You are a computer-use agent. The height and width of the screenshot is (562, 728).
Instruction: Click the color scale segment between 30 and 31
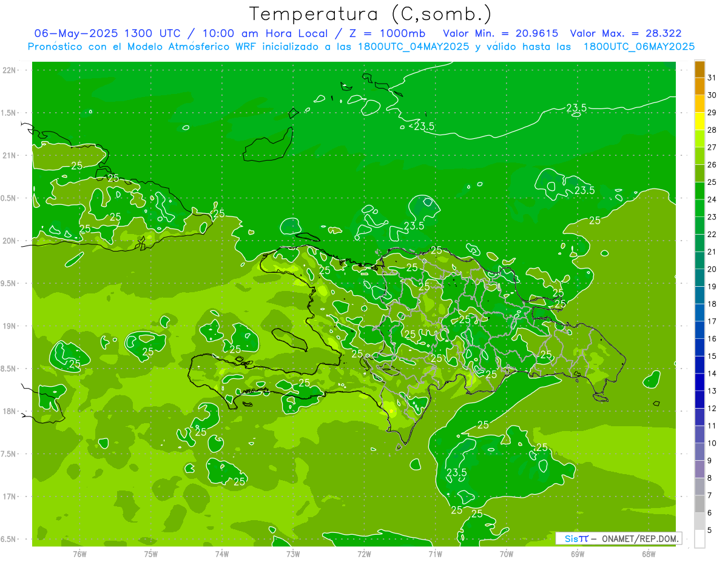(x=699, y=87)
